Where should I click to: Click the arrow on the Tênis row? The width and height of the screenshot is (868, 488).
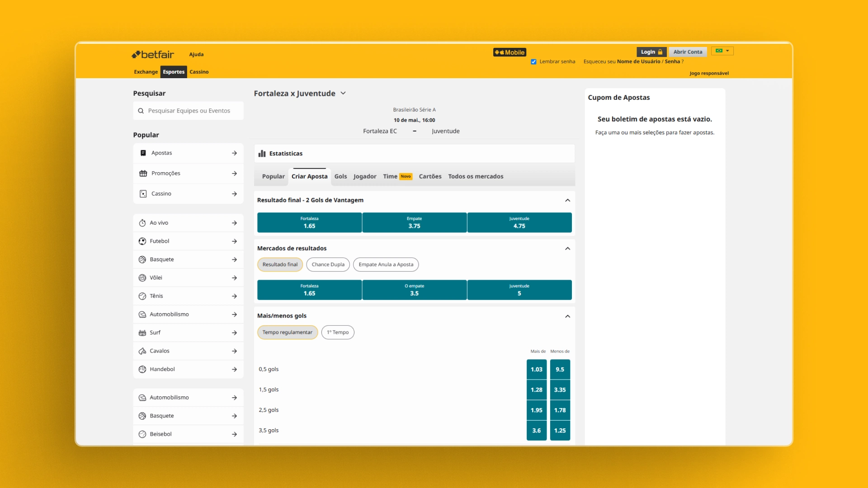(234, 296)
